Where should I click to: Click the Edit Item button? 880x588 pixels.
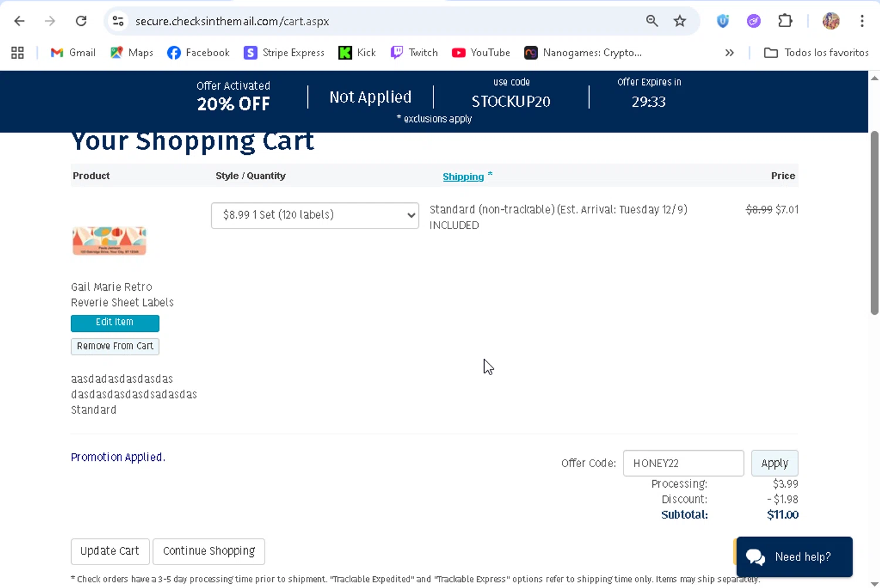coord(115,322)
